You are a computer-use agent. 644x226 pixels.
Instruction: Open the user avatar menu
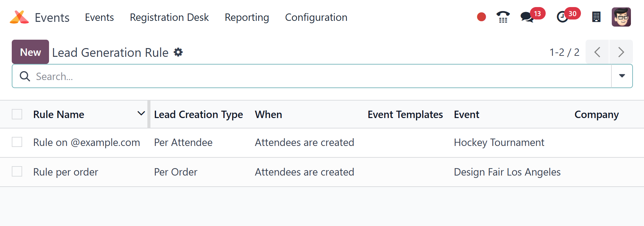[x=621, y=17]
